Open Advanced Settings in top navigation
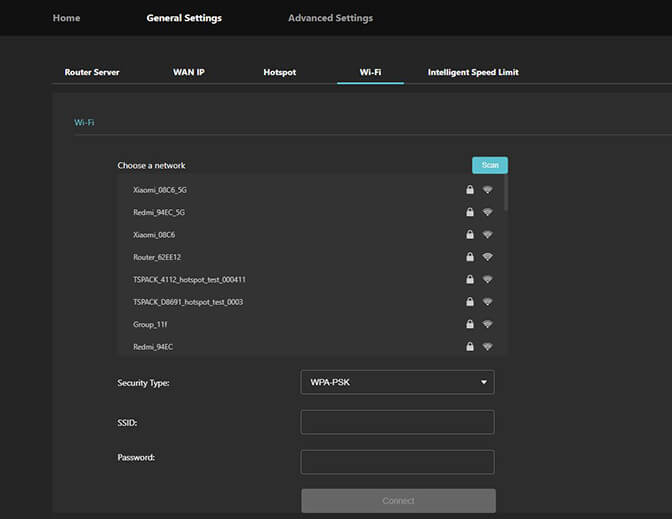Viewport: 672px width, 519px height. (330, 18)
